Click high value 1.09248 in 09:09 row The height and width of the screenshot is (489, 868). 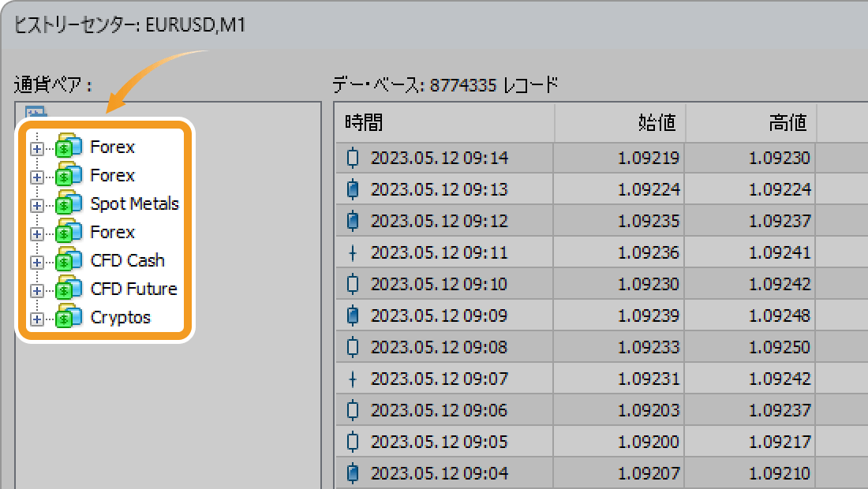780,315
